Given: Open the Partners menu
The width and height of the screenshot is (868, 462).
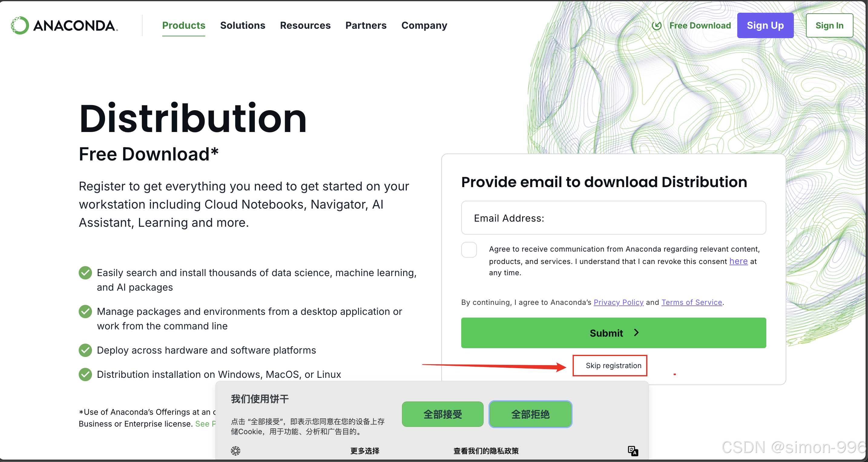Looking at the screenshot, I should tap(366, 25).
